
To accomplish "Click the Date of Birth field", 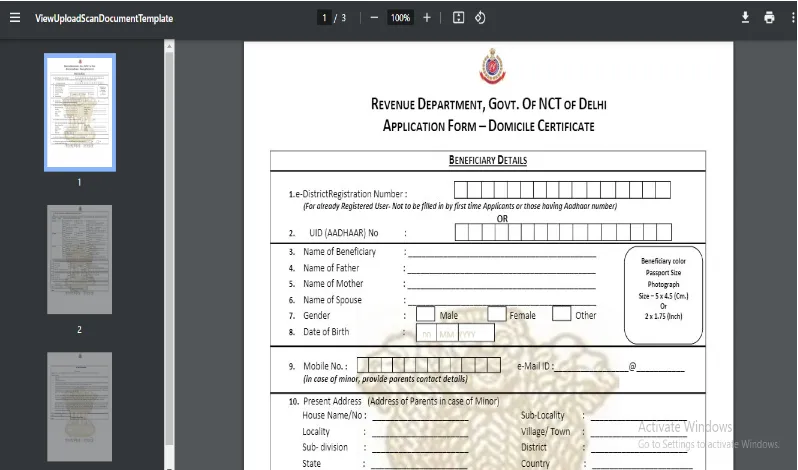I will (455, 333).
